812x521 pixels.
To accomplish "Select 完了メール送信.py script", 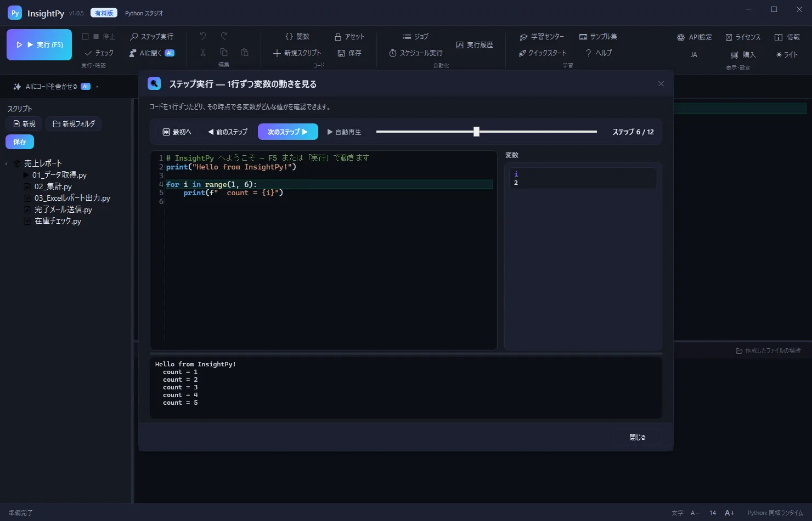I will (63, 209).
